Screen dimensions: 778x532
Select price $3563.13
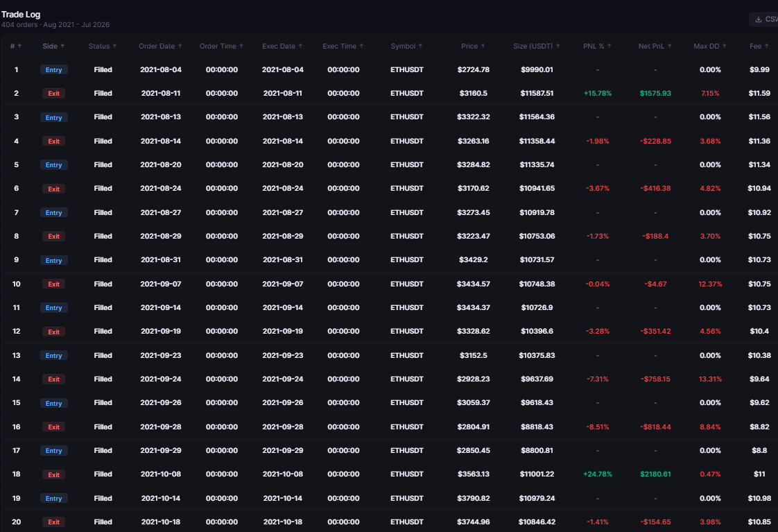coord(473,474)
